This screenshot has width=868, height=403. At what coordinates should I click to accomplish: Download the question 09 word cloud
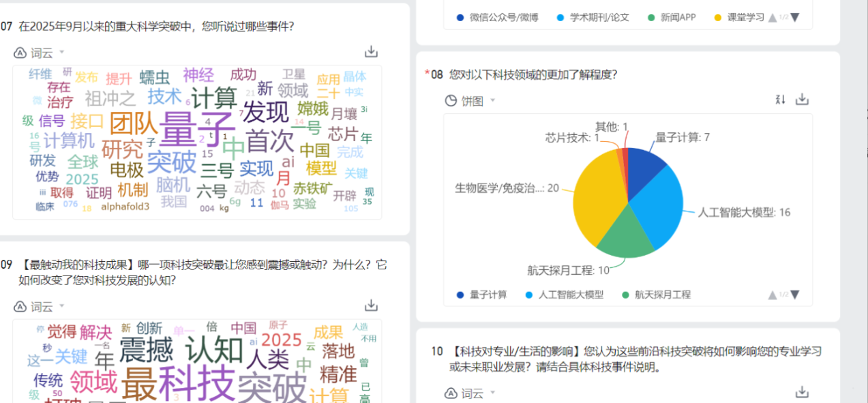click(371, 305)
